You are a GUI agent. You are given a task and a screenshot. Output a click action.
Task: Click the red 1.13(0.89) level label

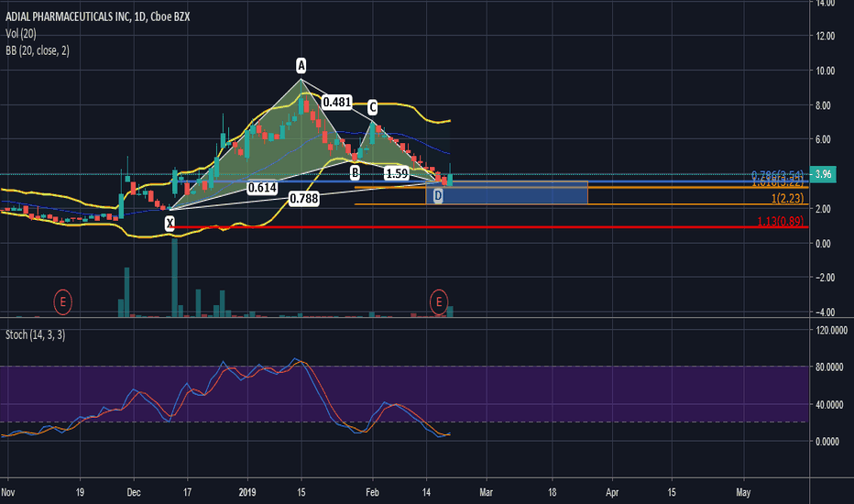[781, 221]
